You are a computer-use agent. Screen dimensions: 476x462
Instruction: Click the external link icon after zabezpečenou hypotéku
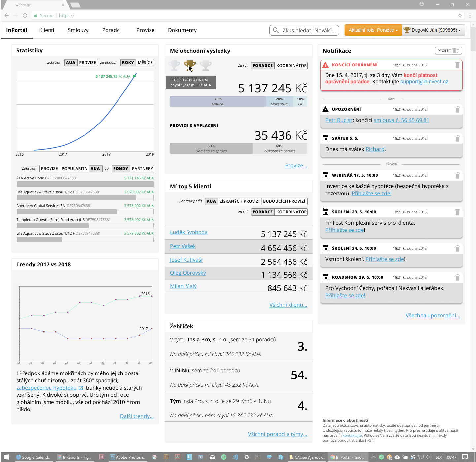tap(81, 388)
